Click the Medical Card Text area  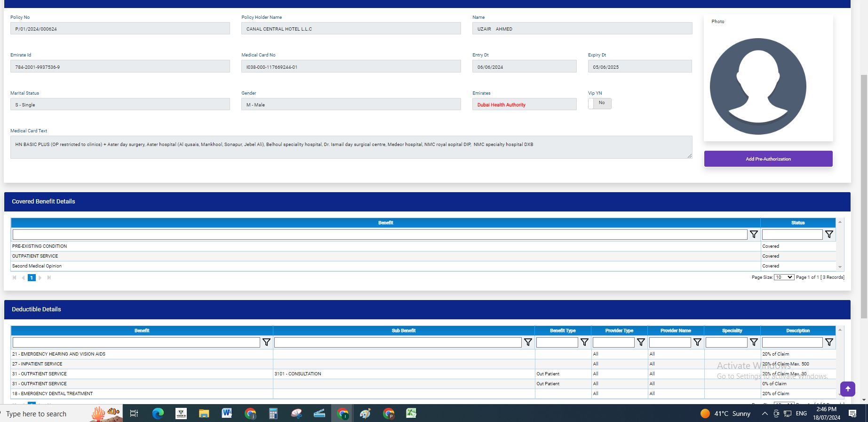coord(351,147)
